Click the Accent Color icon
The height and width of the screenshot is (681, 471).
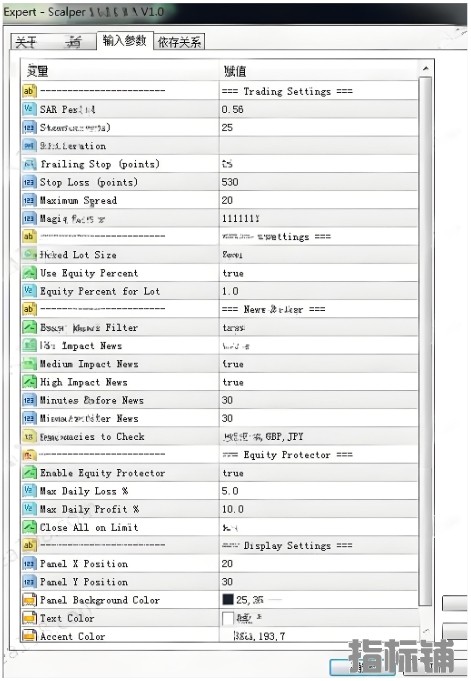point(29,636)
